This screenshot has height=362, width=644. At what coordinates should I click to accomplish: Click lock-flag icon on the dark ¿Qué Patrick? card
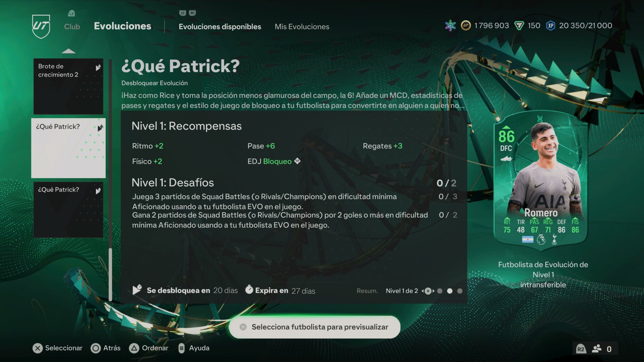point(98,191)
